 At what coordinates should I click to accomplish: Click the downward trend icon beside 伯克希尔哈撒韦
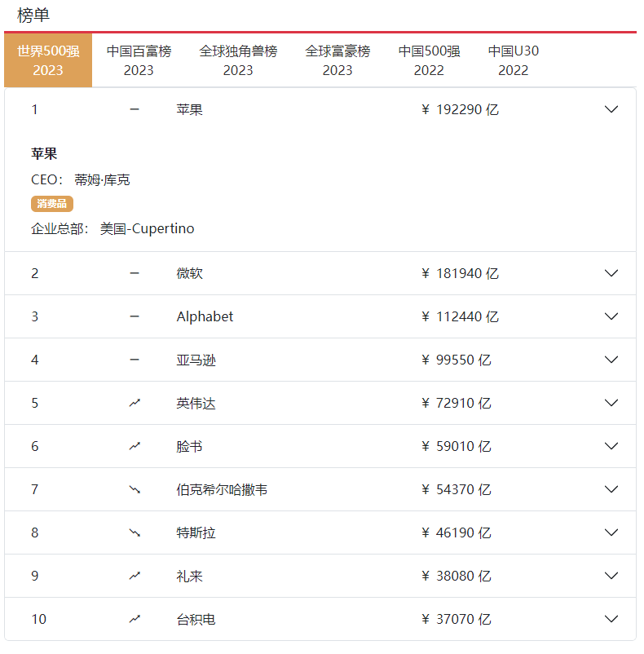(x=135, y=489)
